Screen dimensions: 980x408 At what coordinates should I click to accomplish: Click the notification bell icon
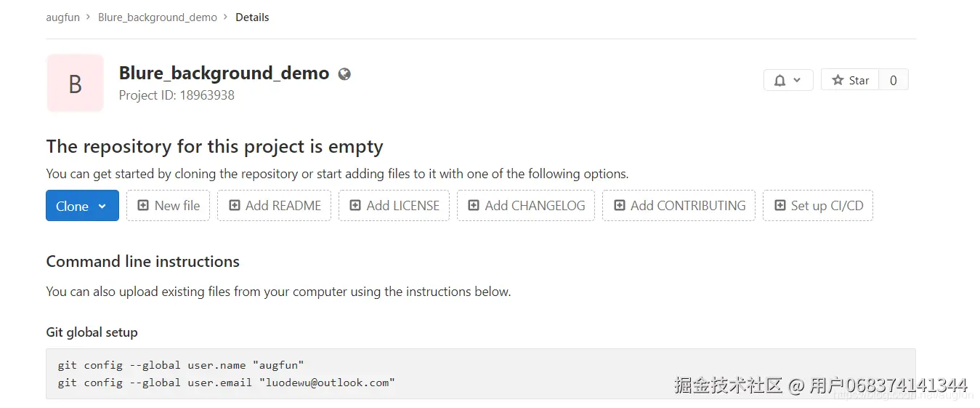coord(779,81)
